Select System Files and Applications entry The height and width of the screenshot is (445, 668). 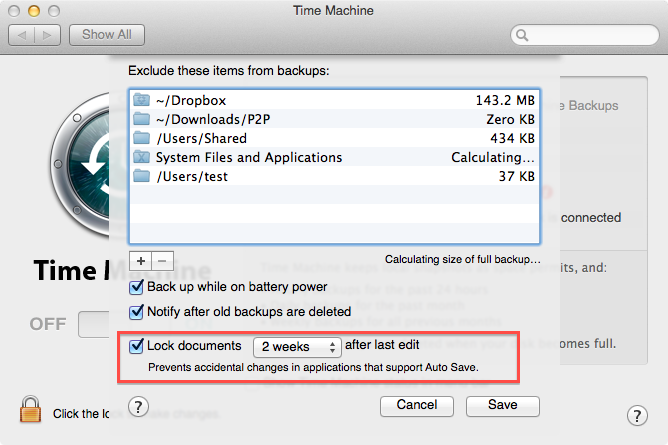click(334, 157)
